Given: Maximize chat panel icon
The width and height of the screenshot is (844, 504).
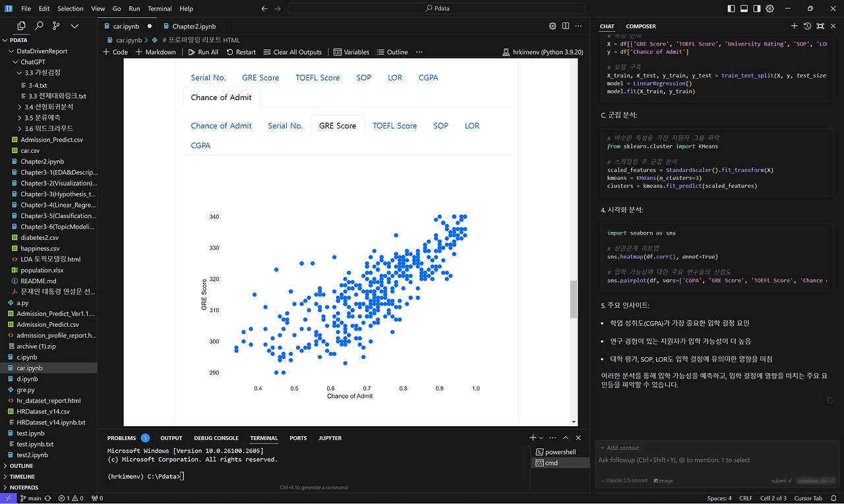Looking at the screenshot, I should [820, 26].
